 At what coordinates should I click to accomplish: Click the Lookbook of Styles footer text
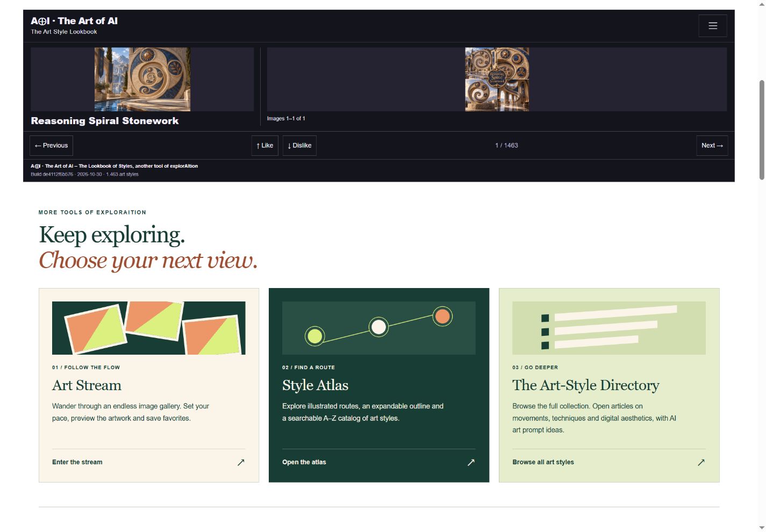pos(114,166)
